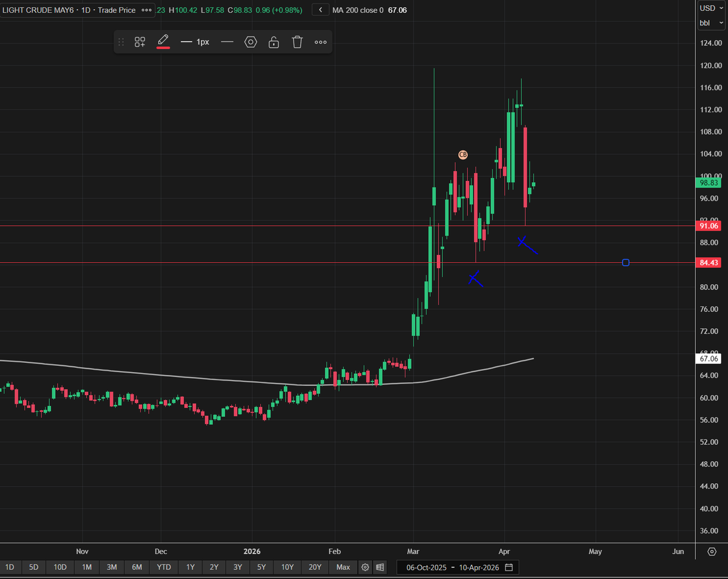Choose the 10Y time range
The width and height of the screenshot is (728, 579).
(288, 567)
